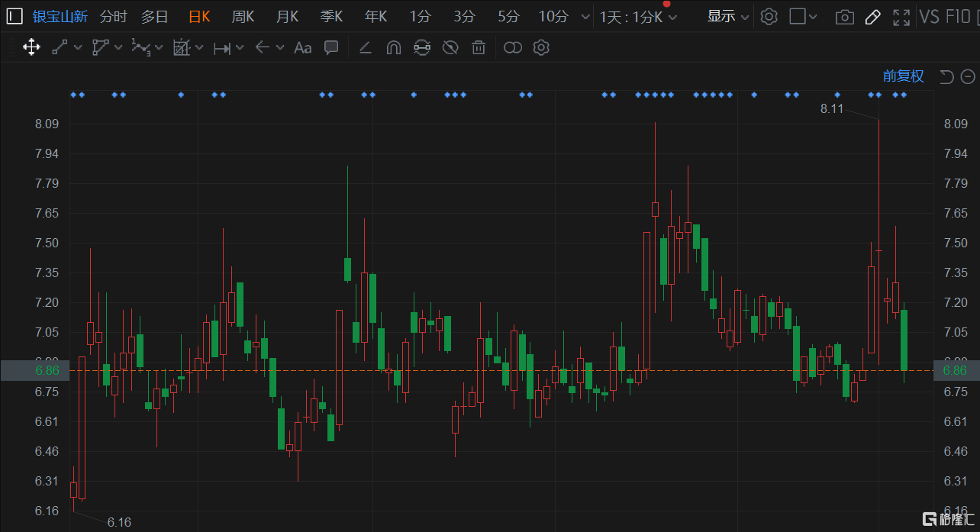Open chart settings gear beside 显示
Viewport: 980px width, 532px height.
coord(769,17)
